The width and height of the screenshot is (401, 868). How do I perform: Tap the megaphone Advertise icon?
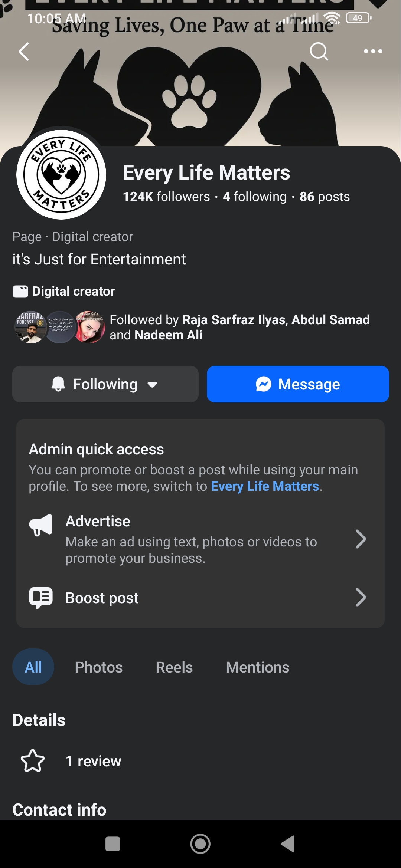pos(41,525)
